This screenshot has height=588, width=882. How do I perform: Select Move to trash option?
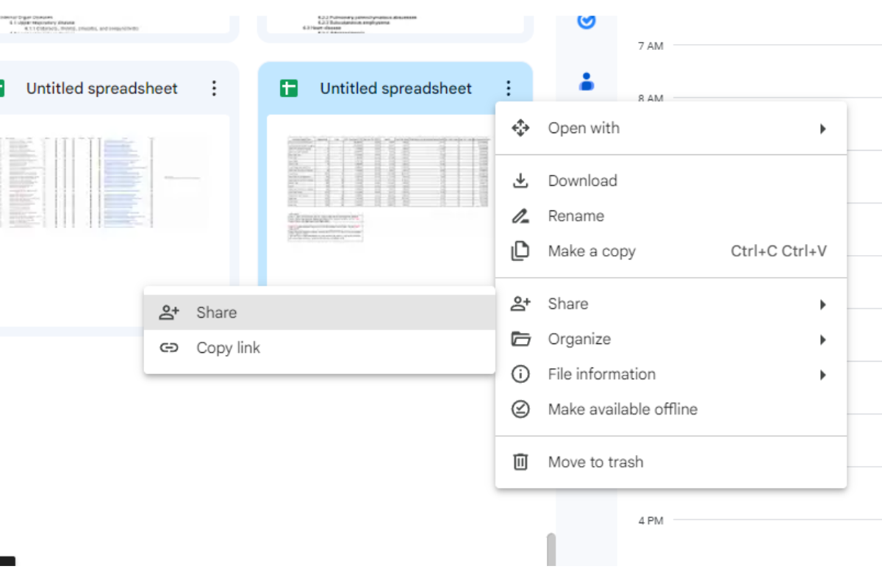click(x=595, y=462)
